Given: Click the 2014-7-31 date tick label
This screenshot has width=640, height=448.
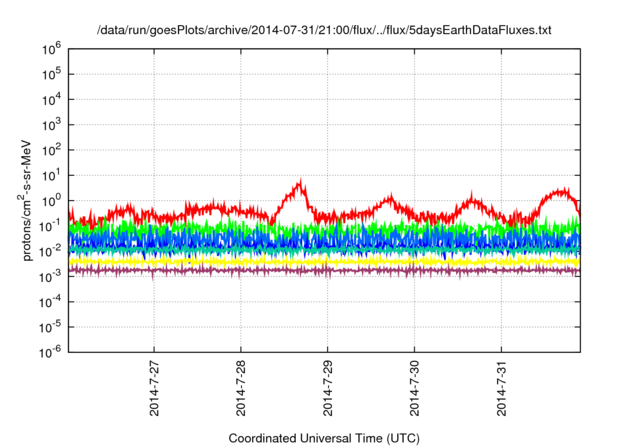Looking at the screenshot, I should click(502, 388).
